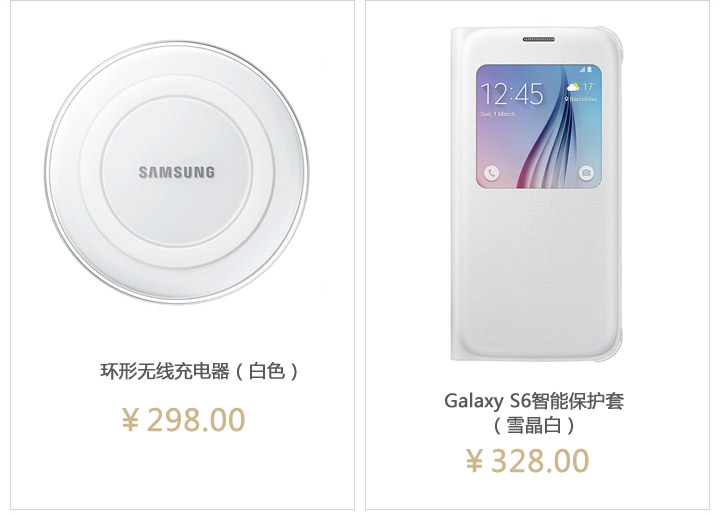Click the yen symbol beside 328.00
The width and height of the screenshot is (720, 515).
475,460
